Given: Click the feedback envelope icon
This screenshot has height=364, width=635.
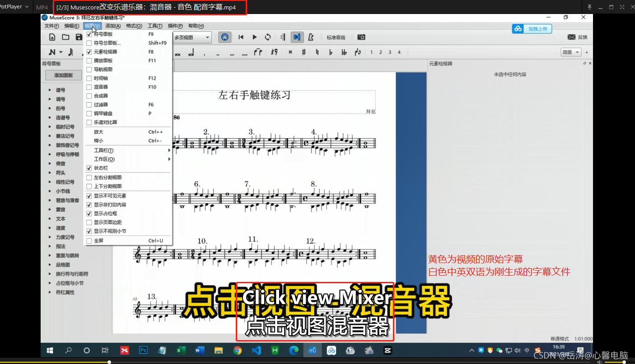Looking at the screenshot, I should 571,37.
